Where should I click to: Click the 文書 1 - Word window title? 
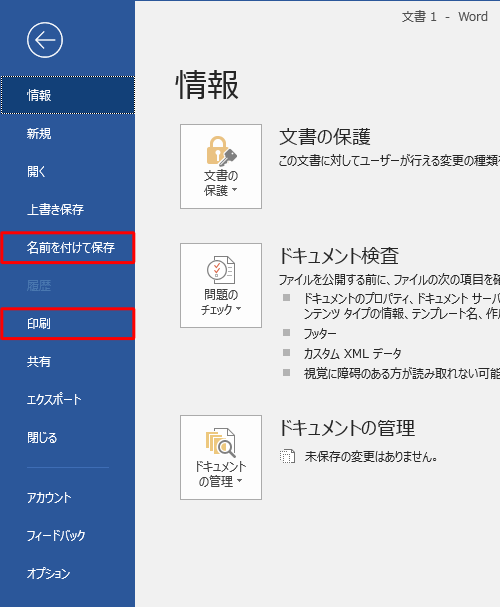445,17
